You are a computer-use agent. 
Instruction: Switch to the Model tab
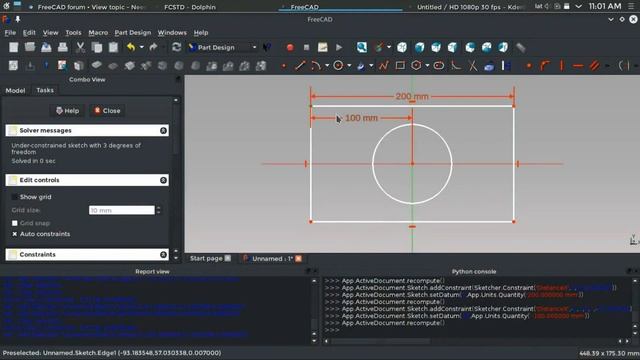click(x=15, y=90)
